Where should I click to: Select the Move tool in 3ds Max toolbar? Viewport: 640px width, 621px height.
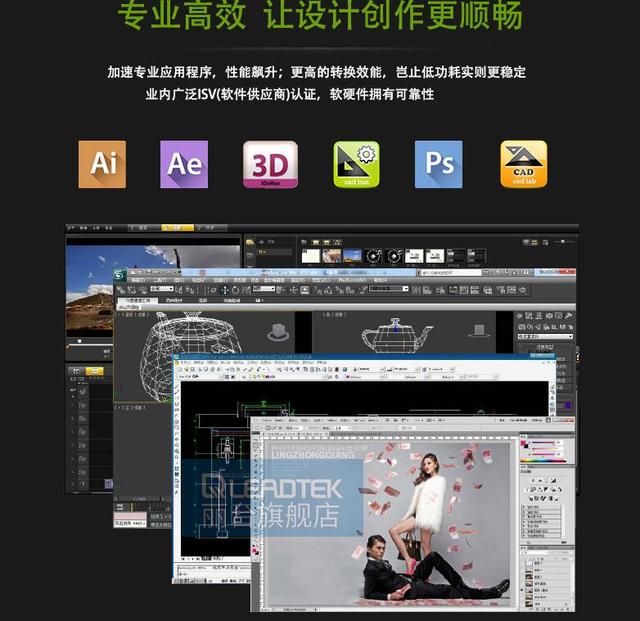coord(224,290)
